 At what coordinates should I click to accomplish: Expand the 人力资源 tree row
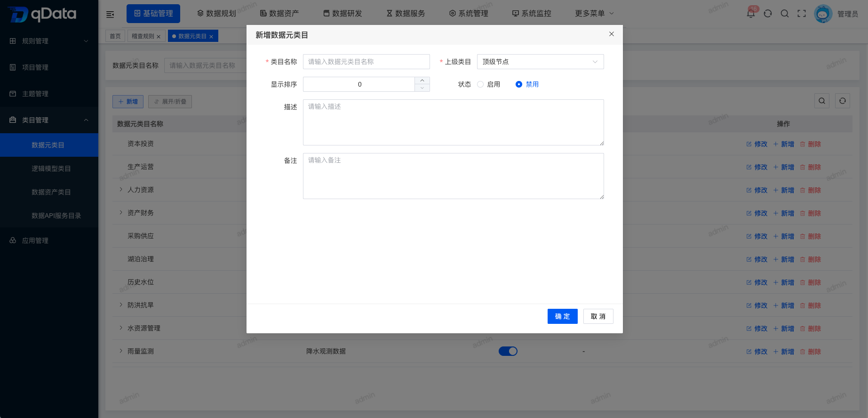point(121,189)
